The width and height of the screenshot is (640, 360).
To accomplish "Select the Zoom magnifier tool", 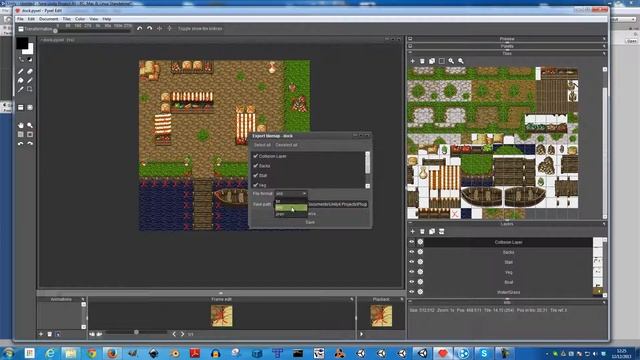I will 30,125.
